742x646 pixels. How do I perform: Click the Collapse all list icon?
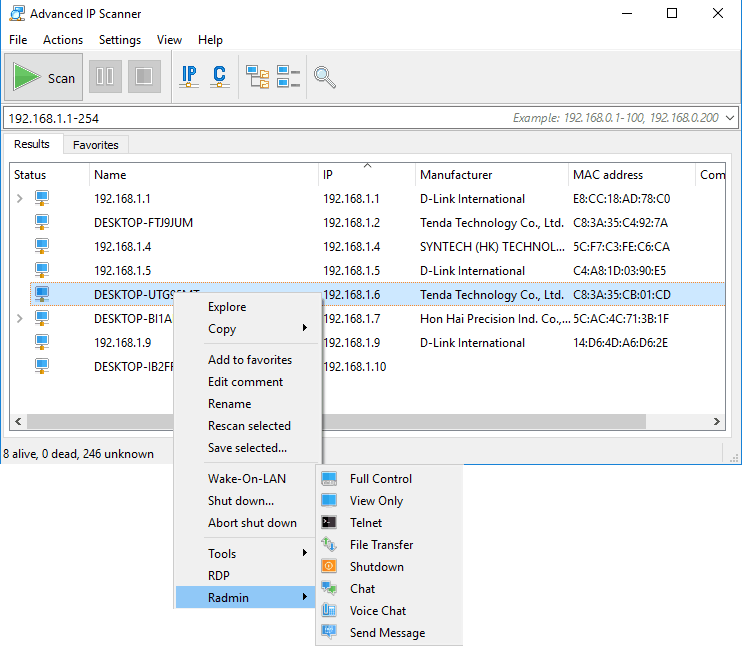(289, 77)
